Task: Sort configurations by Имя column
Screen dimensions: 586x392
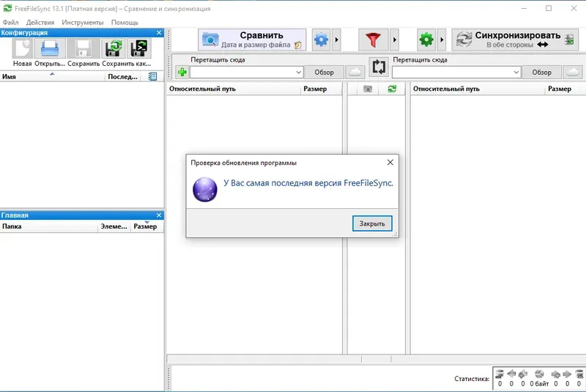Action: point(52,77)
